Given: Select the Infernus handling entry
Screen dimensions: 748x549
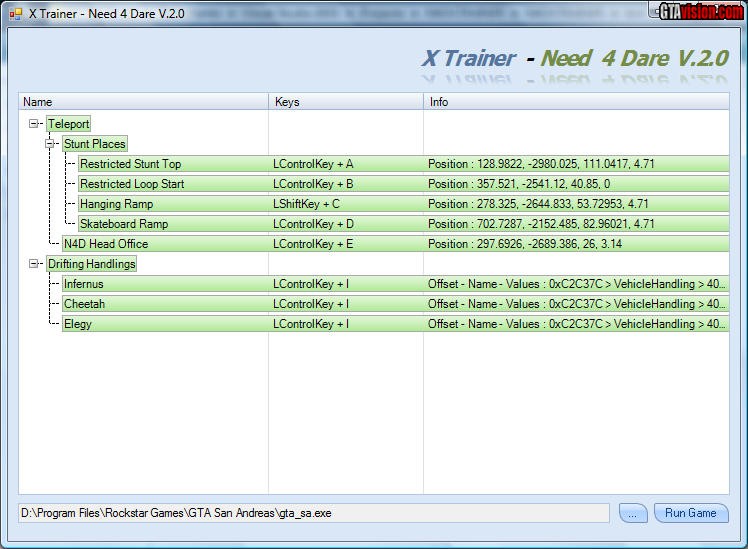Looking at the screenshot, I should 83,284.
